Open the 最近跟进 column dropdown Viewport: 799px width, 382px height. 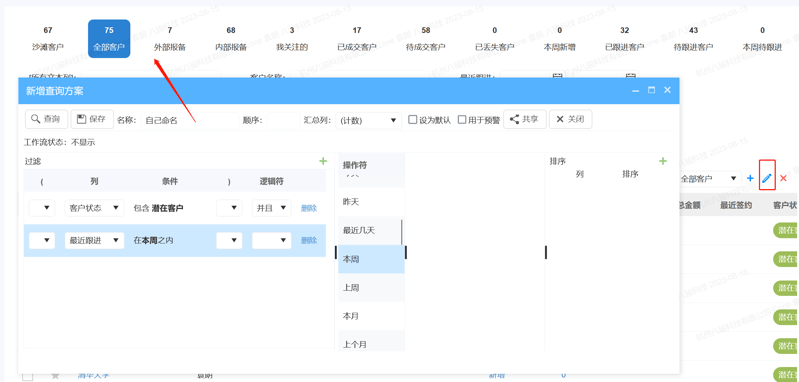tap(94, 240)
